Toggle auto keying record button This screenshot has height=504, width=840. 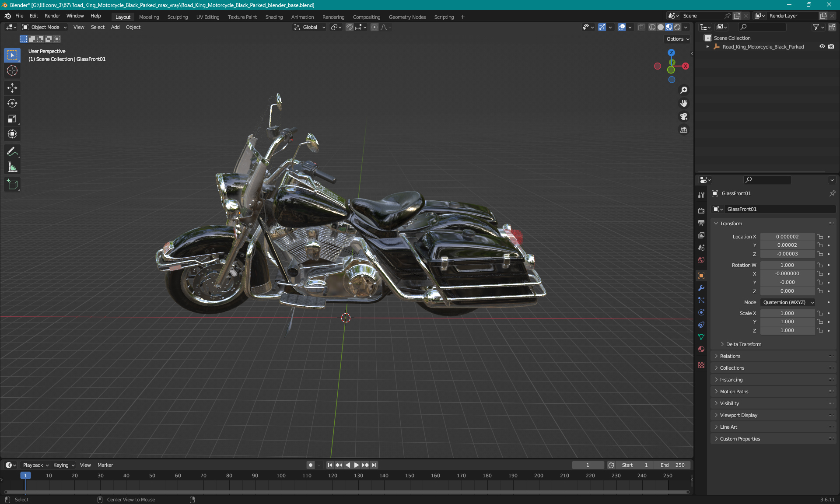pyautogui.click(x=311, y=465)
